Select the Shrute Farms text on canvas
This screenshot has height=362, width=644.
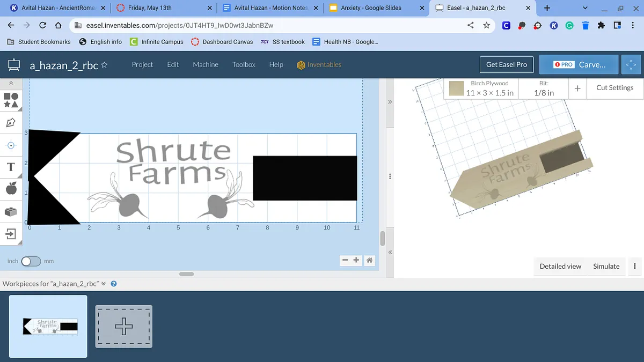point(174,163)
